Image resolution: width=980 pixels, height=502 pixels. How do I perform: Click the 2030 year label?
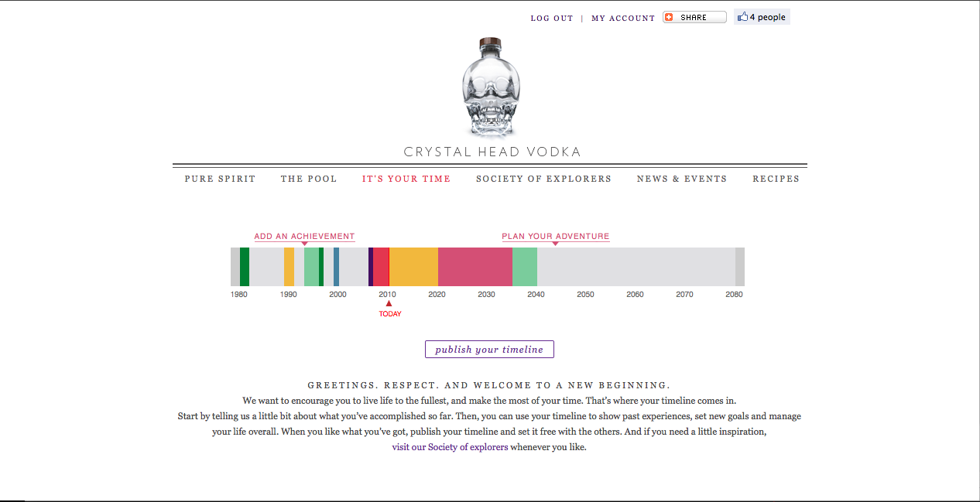tap(486, 295)
